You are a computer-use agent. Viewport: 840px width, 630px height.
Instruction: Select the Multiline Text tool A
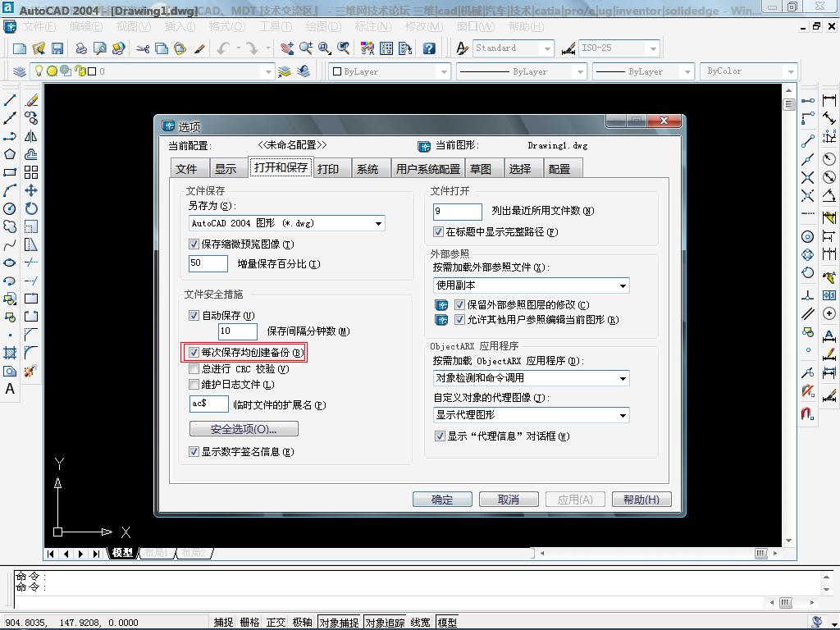(x=10, y=389)
